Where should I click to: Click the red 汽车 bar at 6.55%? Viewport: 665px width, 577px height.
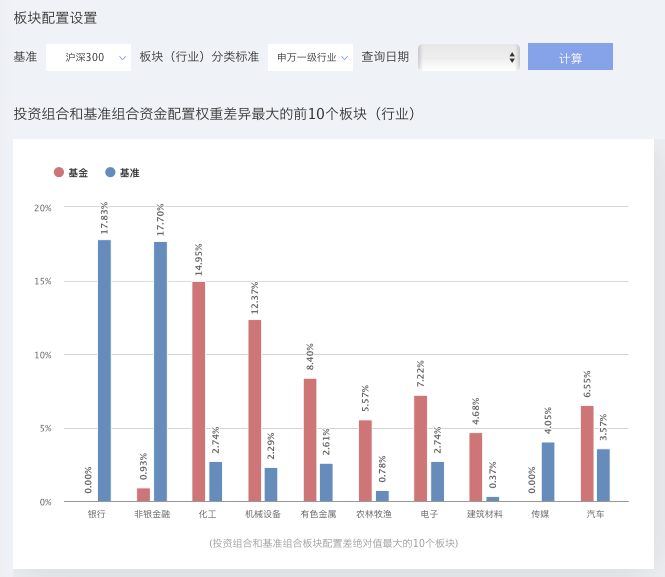pyautogui.click(x=587, y=454)
